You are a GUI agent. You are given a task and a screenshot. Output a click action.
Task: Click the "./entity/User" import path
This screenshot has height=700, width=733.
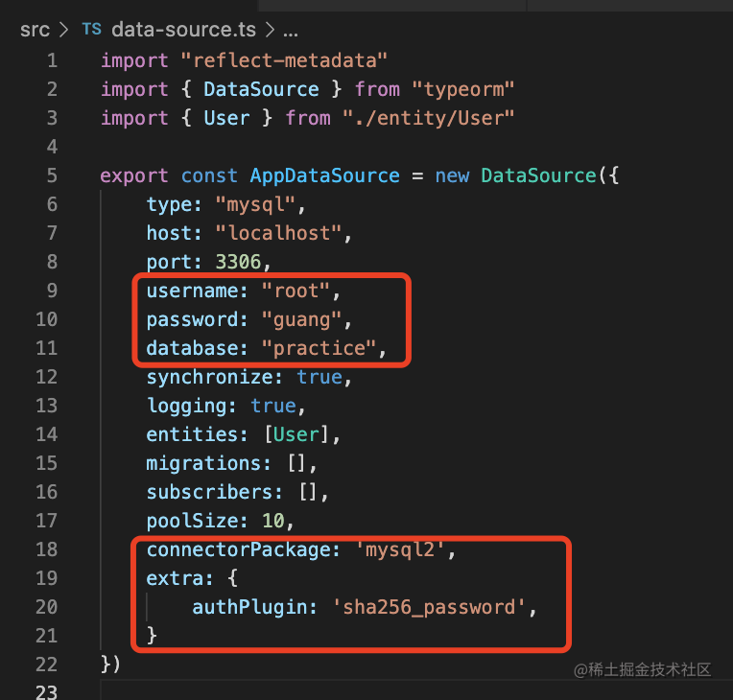[429, 118]
